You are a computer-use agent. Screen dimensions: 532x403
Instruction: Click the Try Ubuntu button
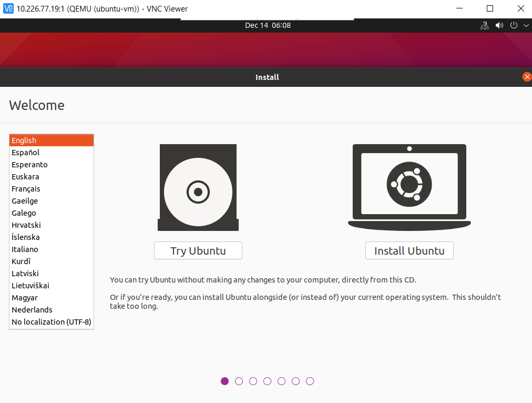(x=198, y=250)
